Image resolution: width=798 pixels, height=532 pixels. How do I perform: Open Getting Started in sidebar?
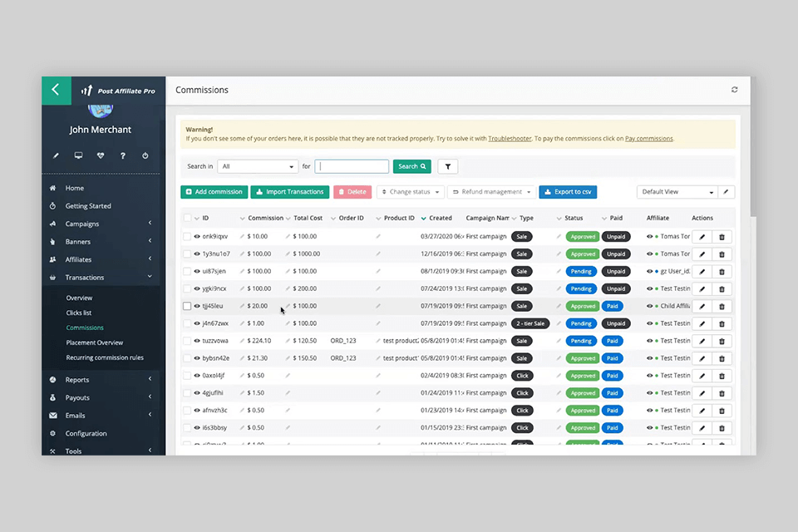(88, 205)
